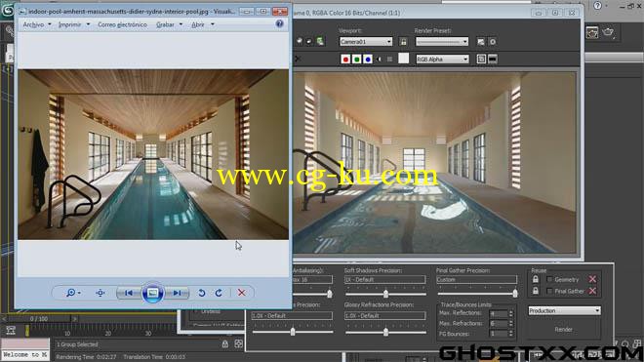Click the FG Bounces value field
The image size is (644, 362).
(x=499, y=334)
